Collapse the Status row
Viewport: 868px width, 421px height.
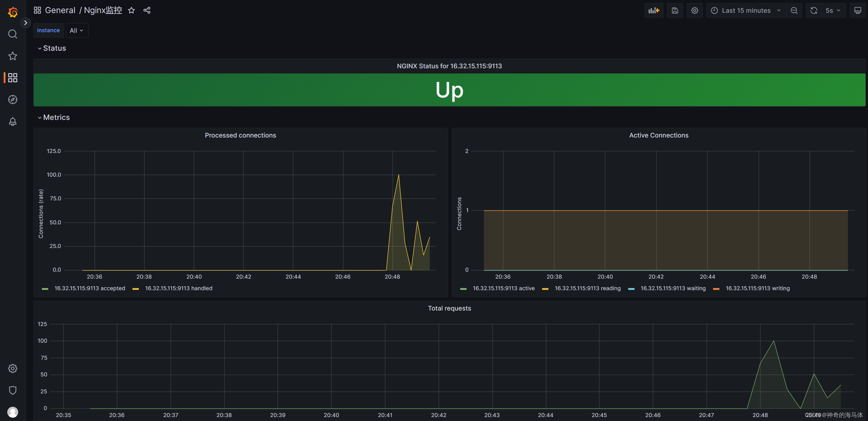click(54, 48)
